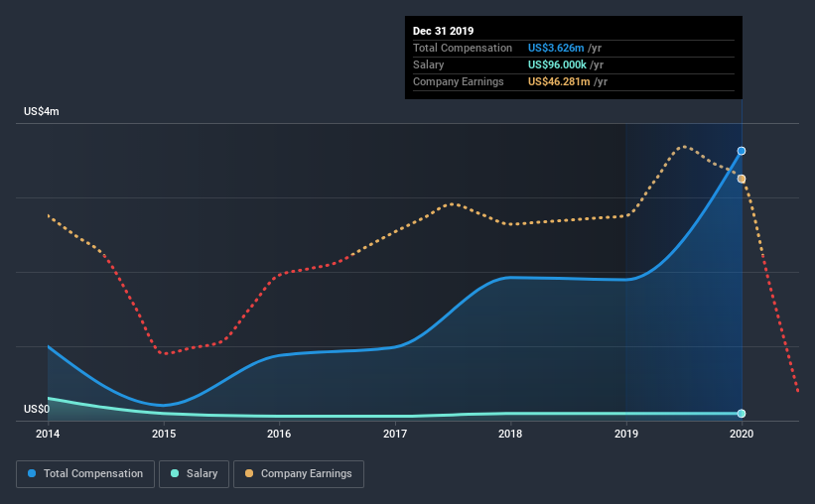Click the orange Company Earnings data point at 2020

click(x=742, y=179)
